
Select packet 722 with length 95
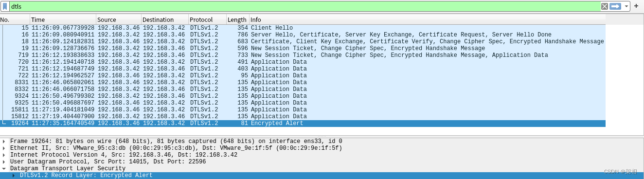(303, 76)
